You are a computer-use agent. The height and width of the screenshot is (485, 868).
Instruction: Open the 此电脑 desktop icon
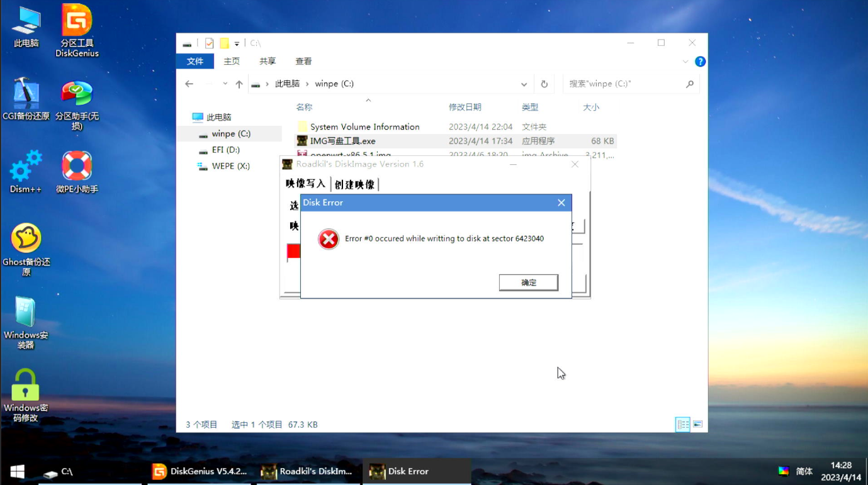tap(26, 28)
